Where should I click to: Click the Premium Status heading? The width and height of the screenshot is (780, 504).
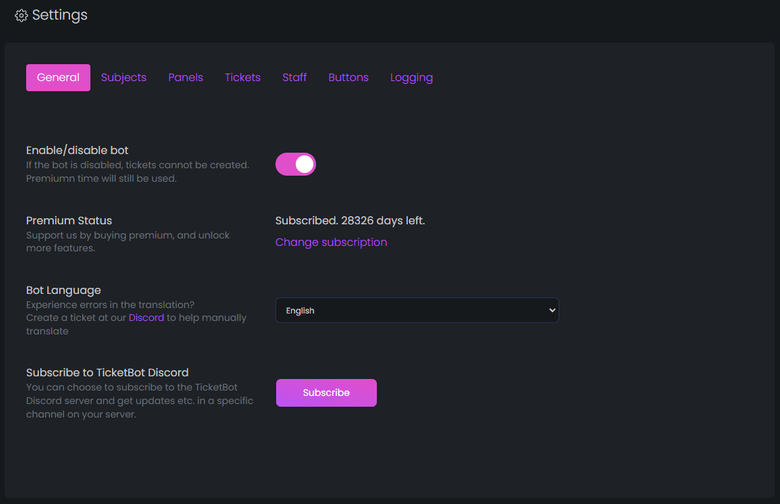pyautogui.click(x=69, y=220)
